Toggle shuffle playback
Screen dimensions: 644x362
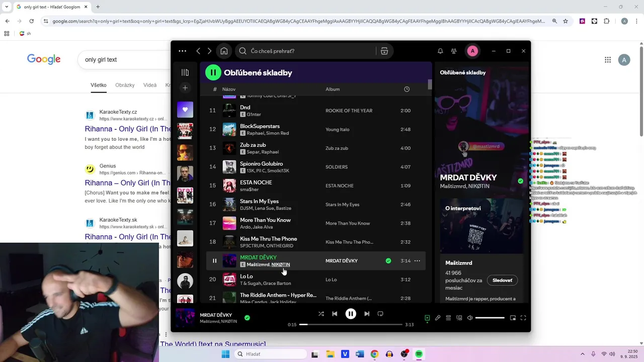point(321,314)
